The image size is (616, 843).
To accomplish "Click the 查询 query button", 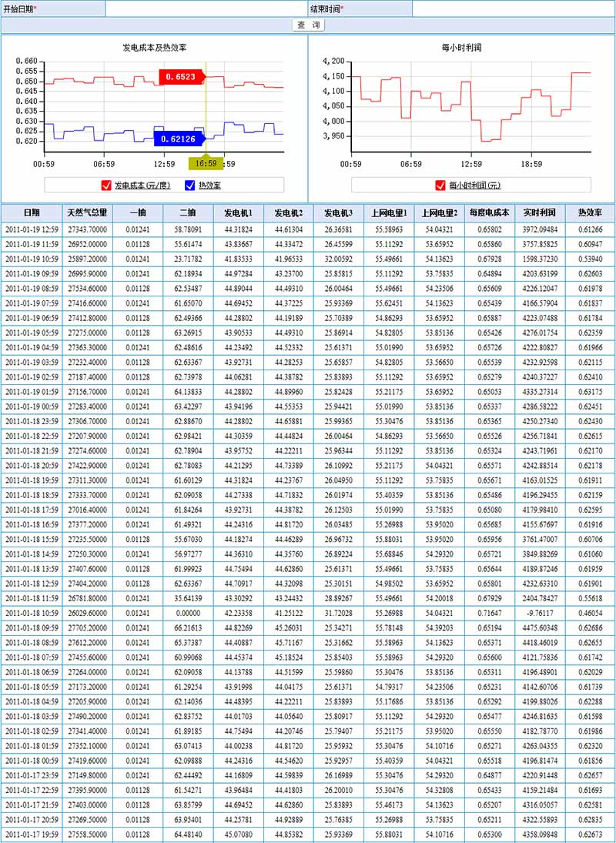I will pos(308,25).
